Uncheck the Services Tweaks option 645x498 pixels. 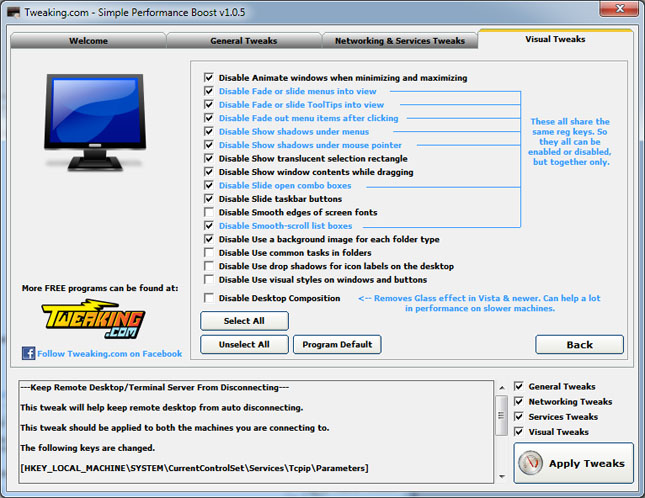(518, 417)
